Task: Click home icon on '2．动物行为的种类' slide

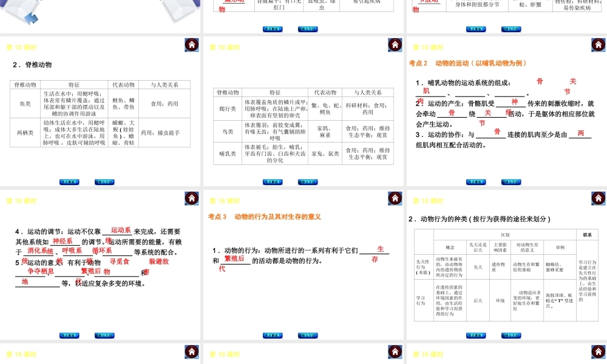Action: (598, 198)
